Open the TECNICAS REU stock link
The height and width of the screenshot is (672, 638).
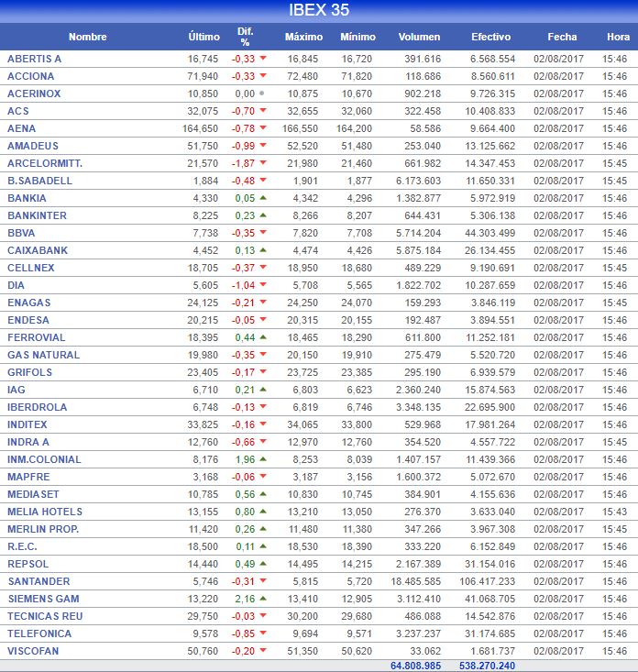tap(45, 616)
